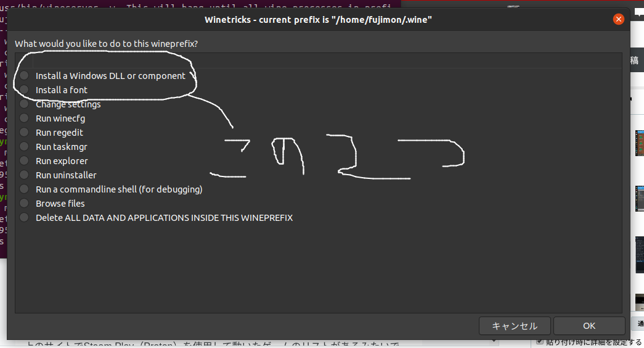Select the 'Run regedit' radio button
This screenshot has height=348, width=644.
tap(24, 132)
